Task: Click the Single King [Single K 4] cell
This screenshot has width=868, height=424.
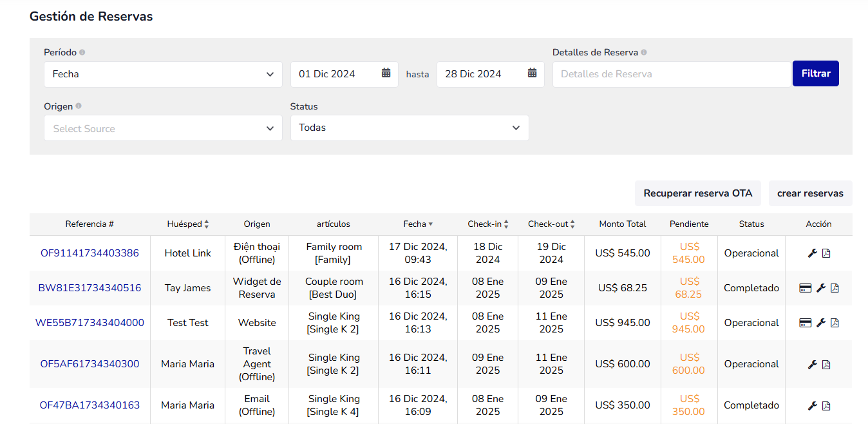Action: pyautogui.click(x=334, y=405)
